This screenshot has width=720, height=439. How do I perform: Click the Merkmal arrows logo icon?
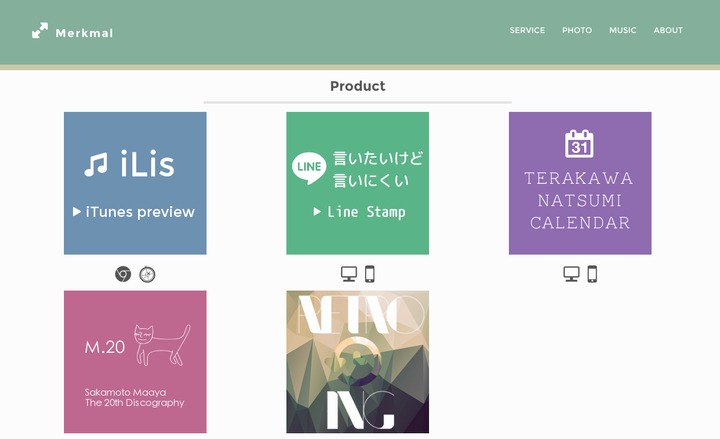(x=40, y=31)
